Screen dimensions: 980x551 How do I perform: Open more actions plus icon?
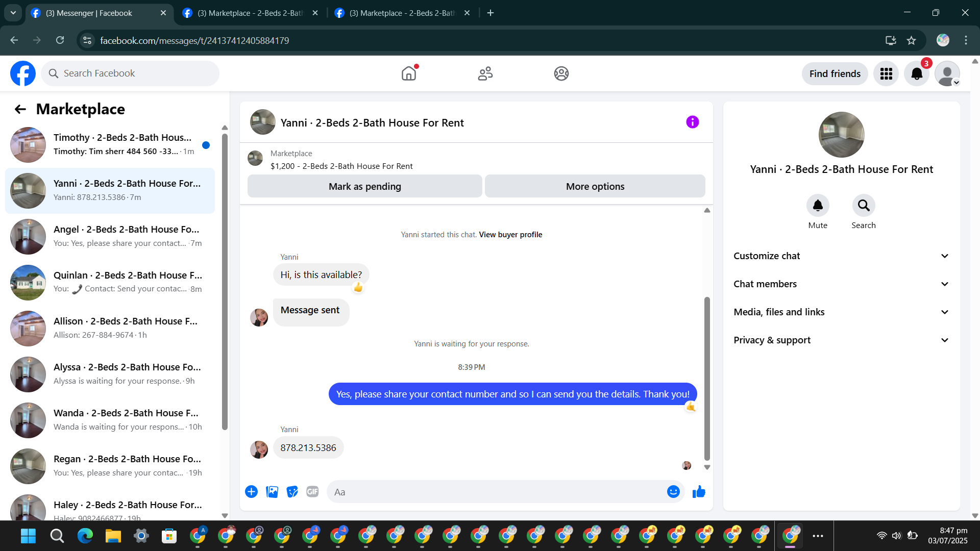pyautogui.click(x=251, y=492)
